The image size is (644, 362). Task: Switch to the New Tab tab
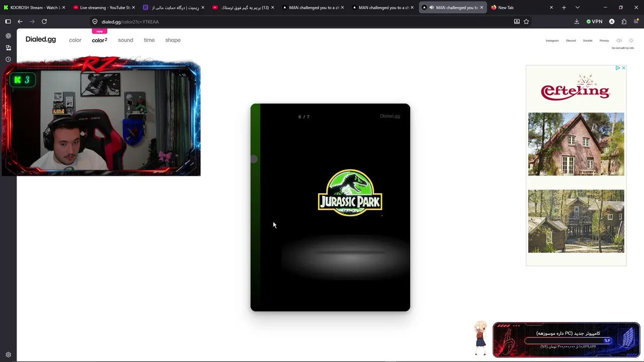522,8
